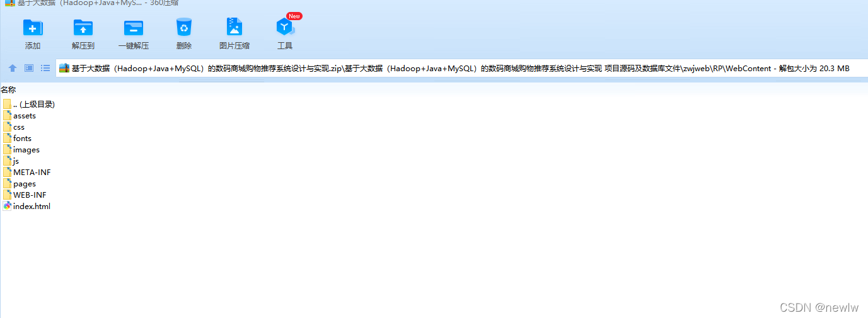Click the 添加 (Add) toolbar icon

tap(33, 28)
